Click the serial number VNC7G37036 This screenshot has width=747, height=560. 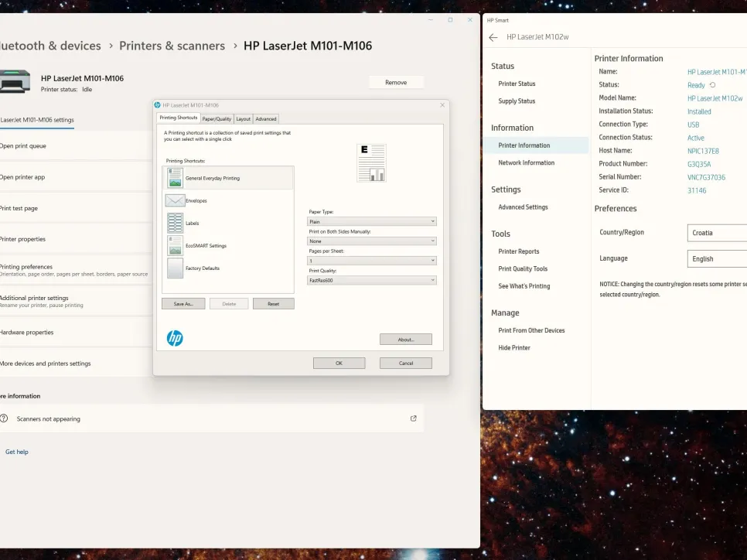coord(707,177)
